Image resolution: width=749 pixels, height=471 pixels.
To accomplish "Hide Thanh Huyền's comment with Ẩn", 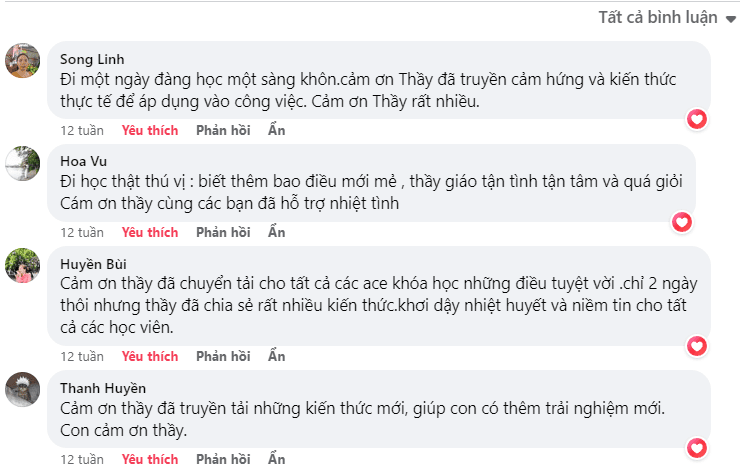I will click(x=277, y=459).
